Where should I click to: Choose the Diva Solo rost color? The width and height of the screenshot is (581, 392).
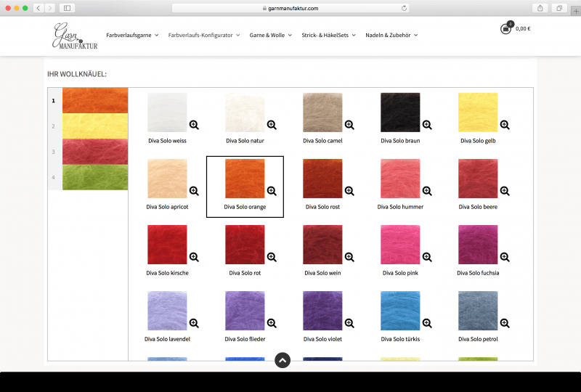click(322, 179)
